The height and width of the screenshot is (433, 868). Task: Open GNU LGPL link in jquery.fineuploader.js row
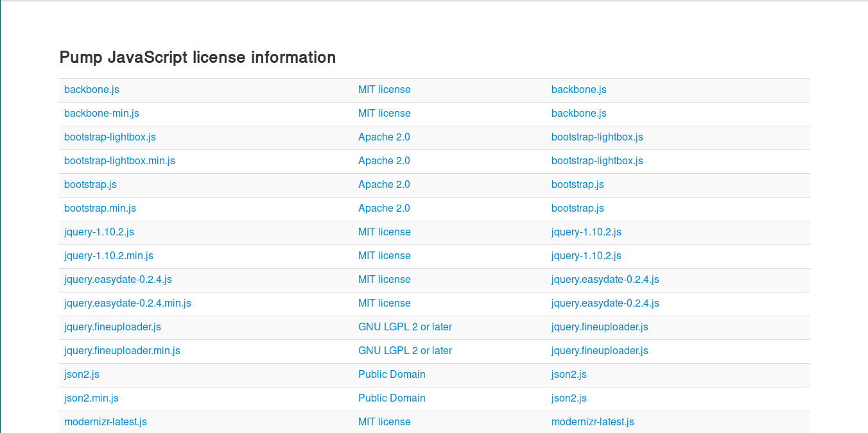(405, 327)
